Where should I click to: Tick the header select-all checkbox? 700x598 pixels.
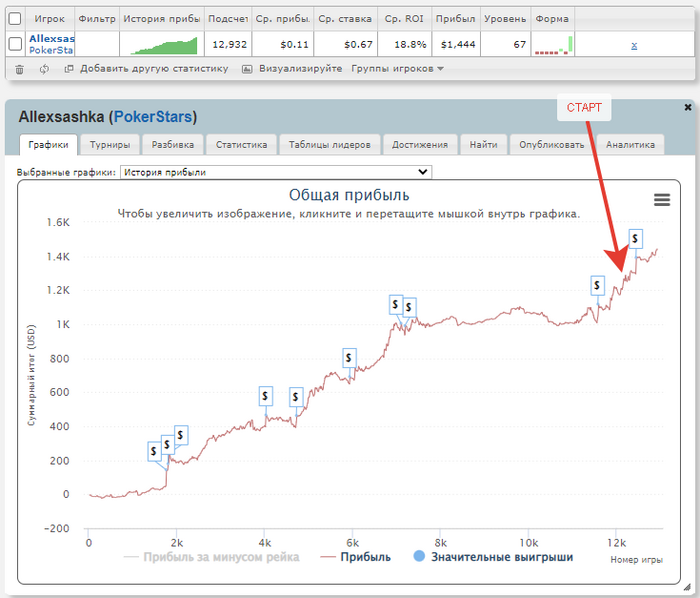tap(15, 18)
